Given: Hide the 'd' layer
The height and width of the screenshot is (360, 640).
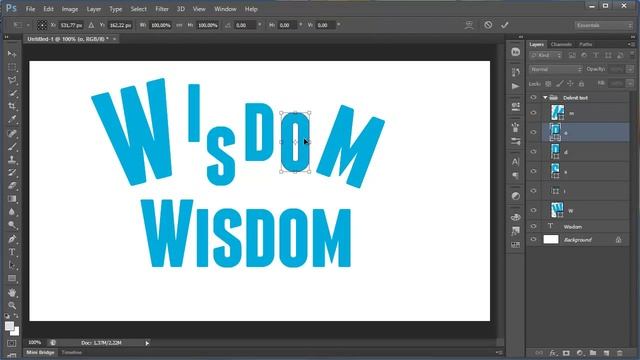Looking at the screenshot, I should (x=533, y=152).
